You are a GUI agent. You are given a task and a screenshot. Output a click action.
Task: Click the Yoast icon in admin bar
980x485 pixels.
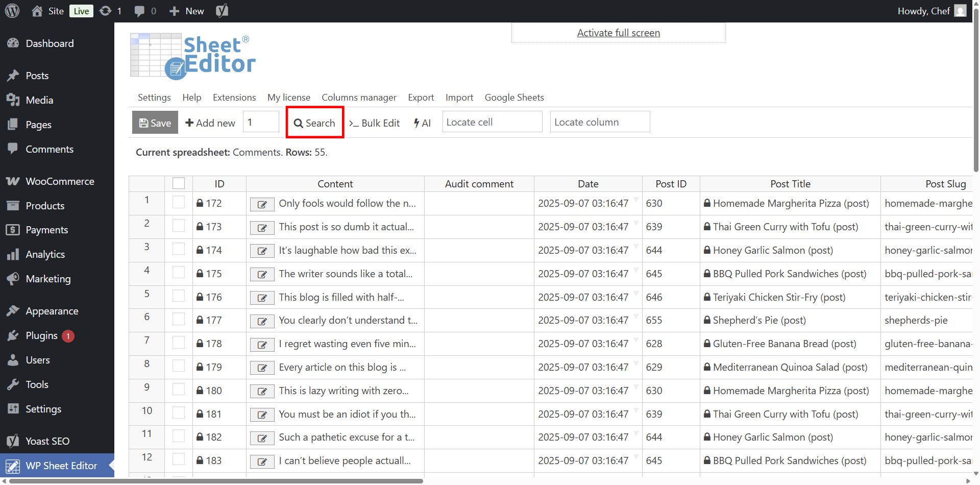pyautogui.click(x=222, y=11)
